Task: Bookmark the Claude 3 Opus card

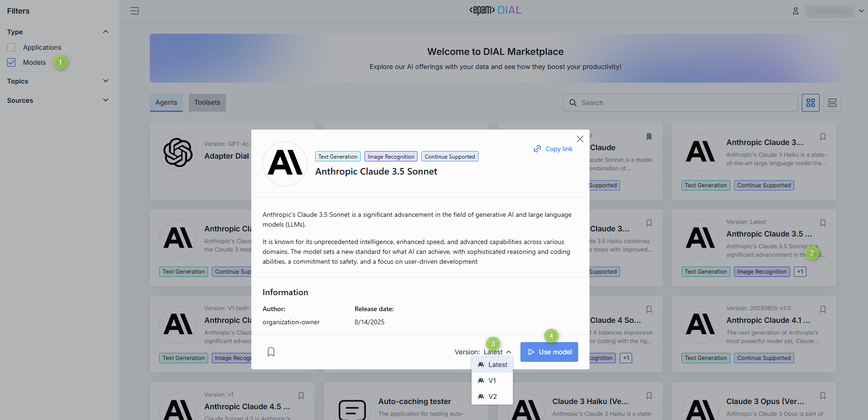Action: [x=823, y=396]
